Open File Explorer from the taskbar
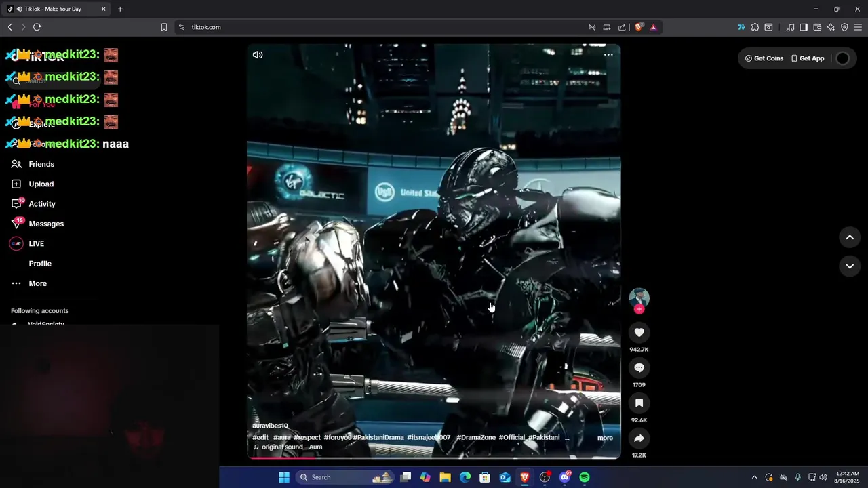 (x=445, y=477)
